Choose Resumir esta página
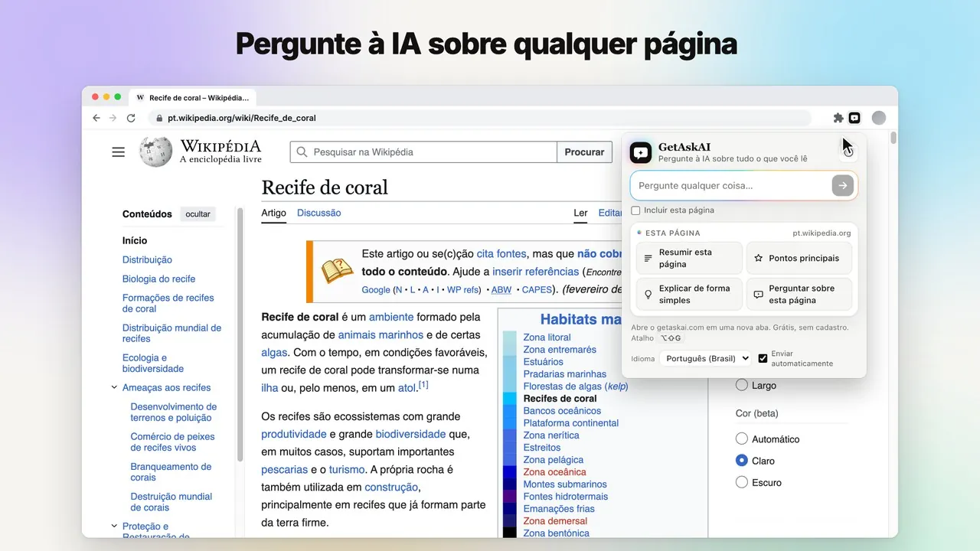 (x=689, y=258)
